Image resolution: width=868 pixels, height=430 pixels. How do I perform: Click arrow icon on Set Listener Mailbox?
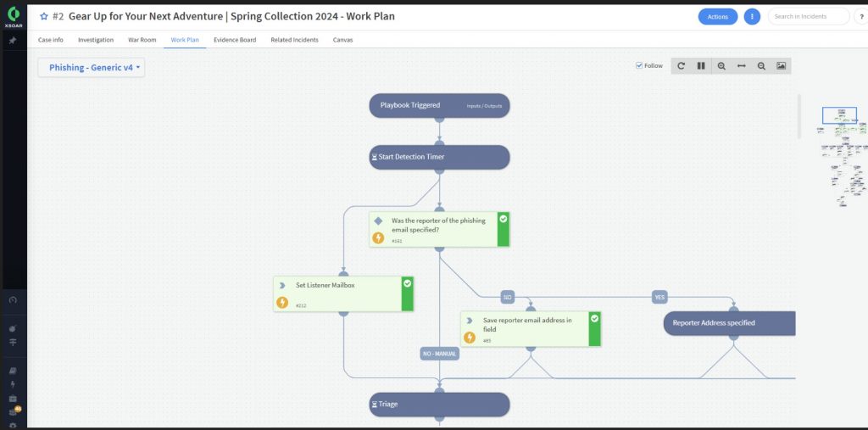click(282, 285)
